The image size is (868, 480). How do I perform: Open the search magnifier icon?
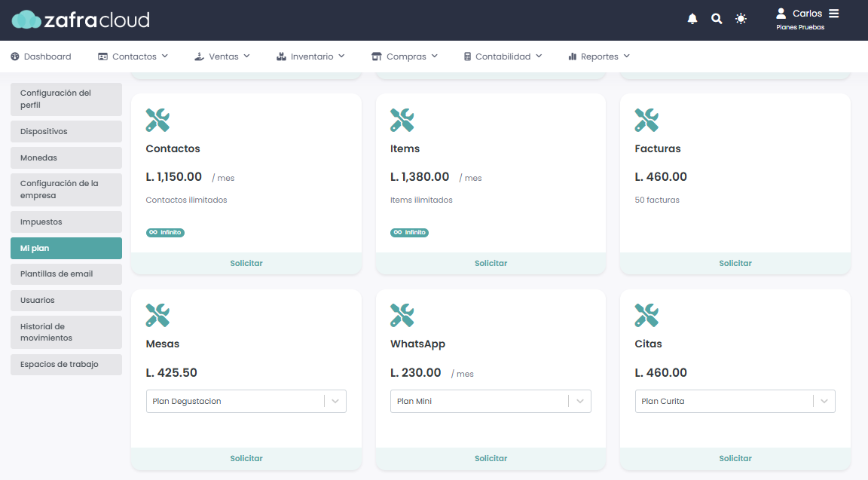[x=717, y=19]
